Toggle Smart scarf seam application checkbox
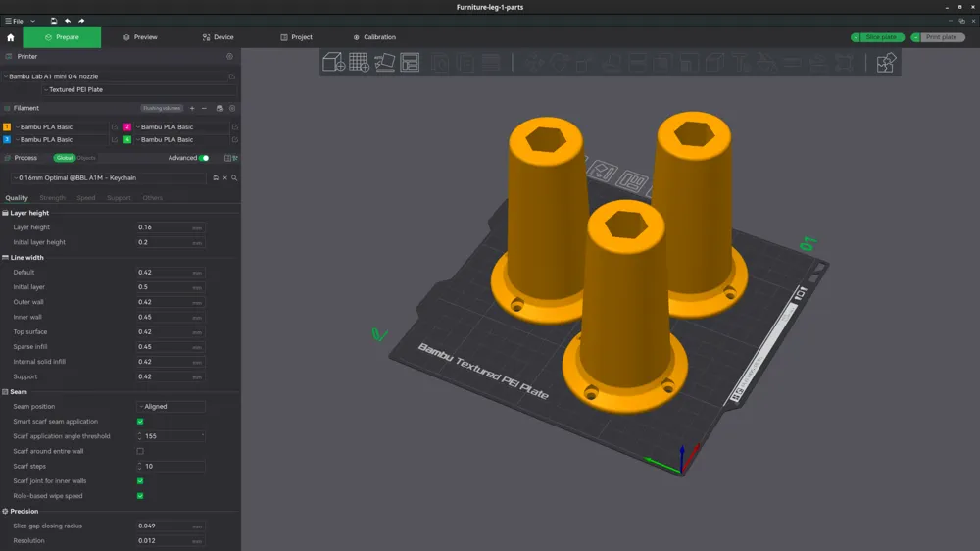The width and height of the screenshot is (980, 551). pos(140,422)
